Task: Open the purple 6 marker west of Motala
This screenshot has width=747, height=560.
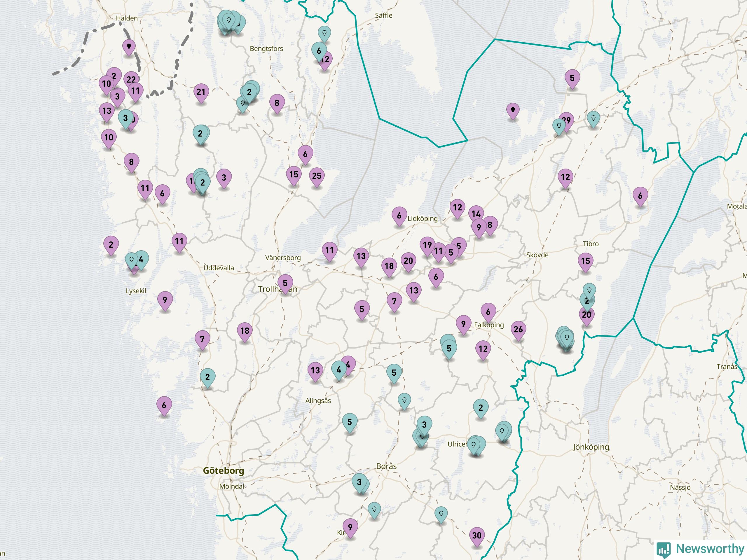Action: 640,196
